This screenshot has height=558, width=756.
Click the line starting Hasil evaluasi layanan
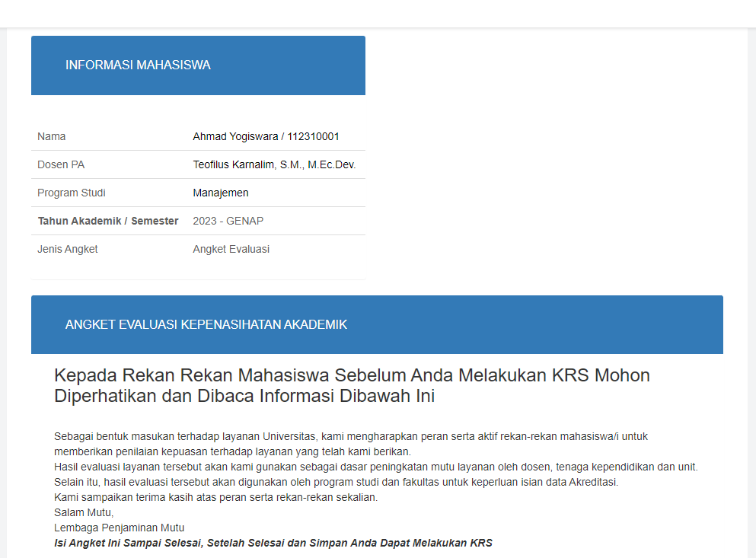(376, 467)
